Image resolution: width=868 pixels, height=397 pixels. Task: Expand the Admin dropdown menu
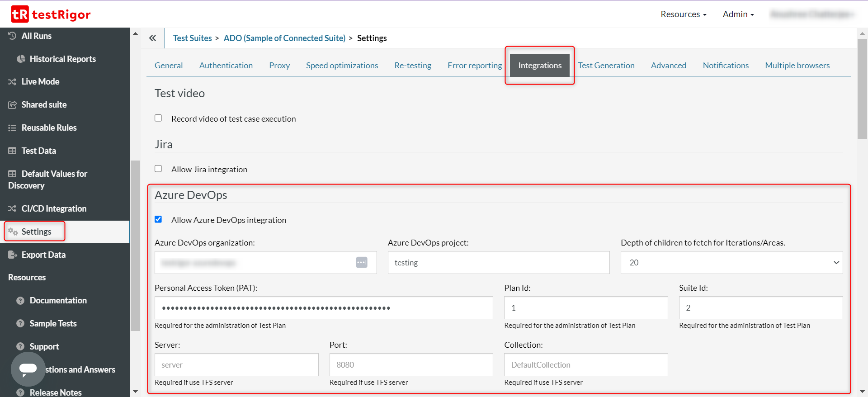[738, 14]
